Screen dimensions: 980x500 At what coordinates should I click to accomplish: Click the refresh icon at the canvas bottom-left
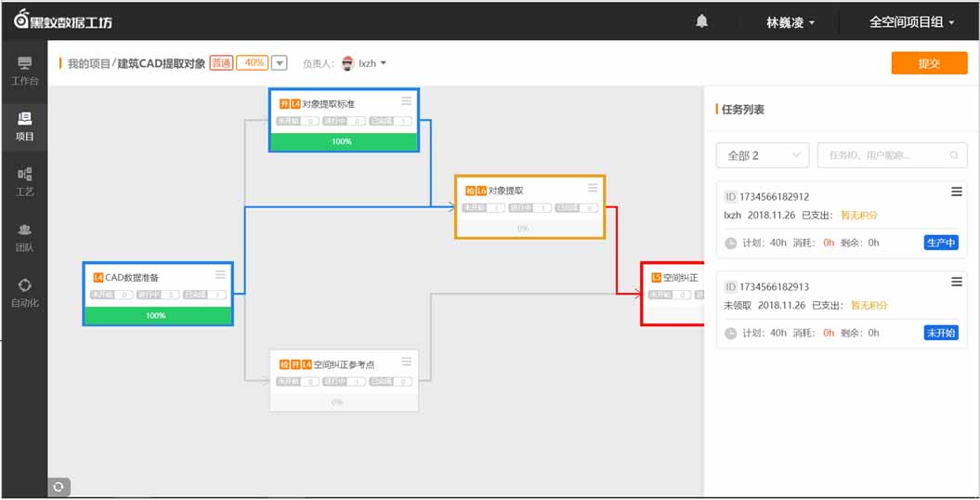(x=59, y=486)
